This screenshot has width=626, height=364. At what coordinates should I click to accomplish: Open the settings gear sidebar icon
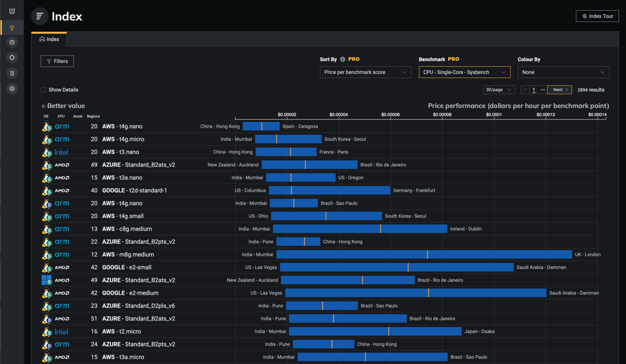12,89
